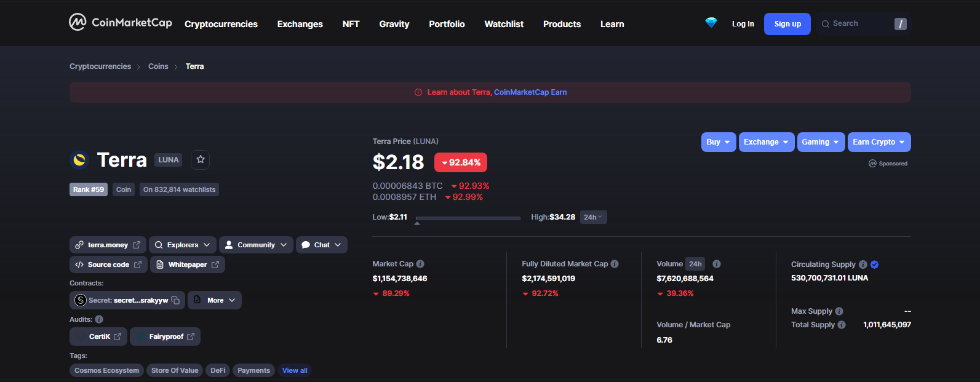Click the Market Cap info icon

coord(420,264)
